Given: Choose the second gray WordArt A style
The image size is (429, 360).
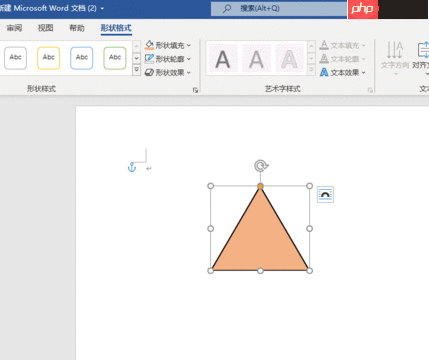Looking at the screenshot, I should point(256,59).
